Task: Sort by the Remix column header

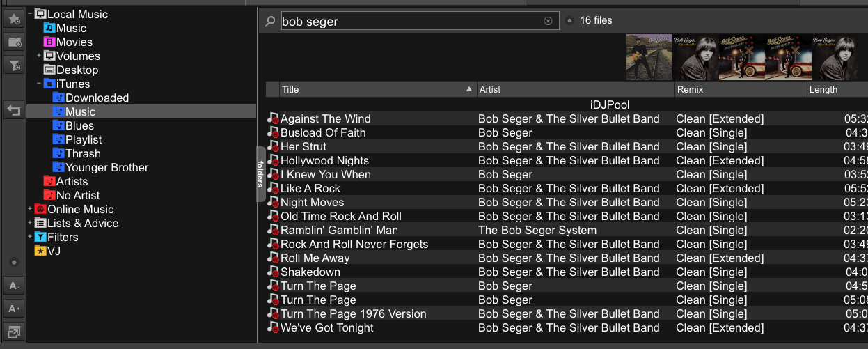Action: tap(740, 89)
